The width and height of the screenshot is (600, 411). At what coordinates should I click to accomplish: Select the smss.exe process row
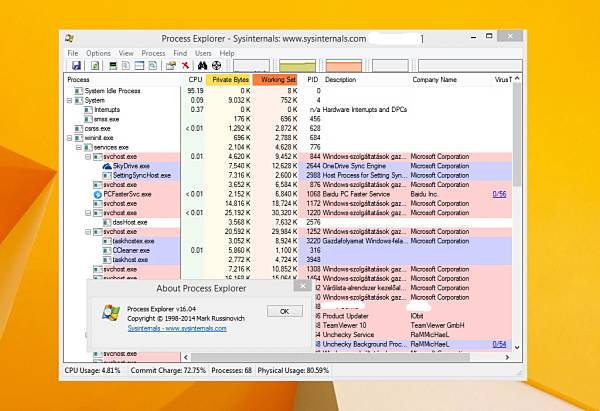[x=288, y=119]
